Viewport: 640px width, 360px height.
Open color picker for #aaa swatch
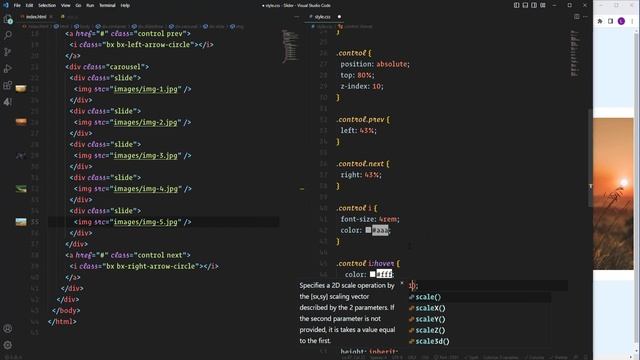[368, 230]
